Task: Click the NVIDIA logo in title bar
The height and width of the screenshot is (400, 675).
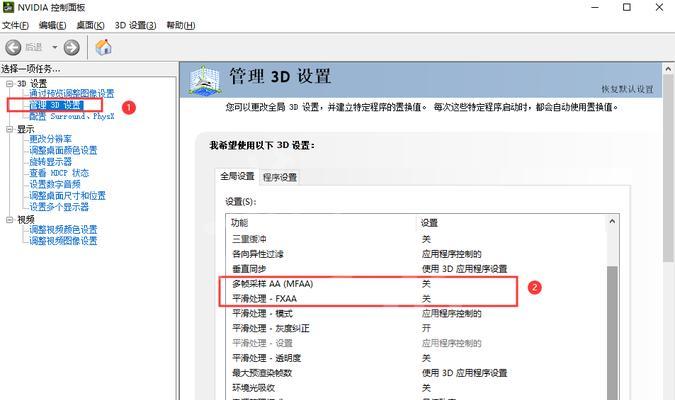Action: 8,7
